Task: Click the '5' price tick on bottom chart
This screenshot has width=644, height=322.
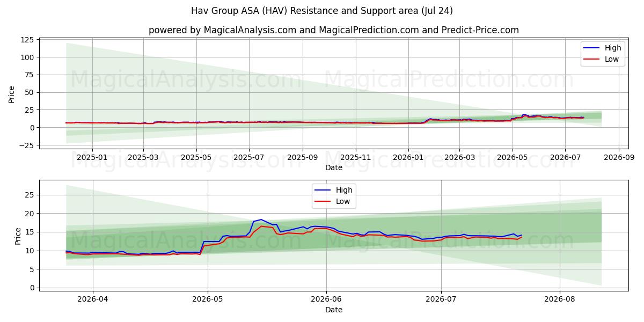Action: [x=32, y=269]
